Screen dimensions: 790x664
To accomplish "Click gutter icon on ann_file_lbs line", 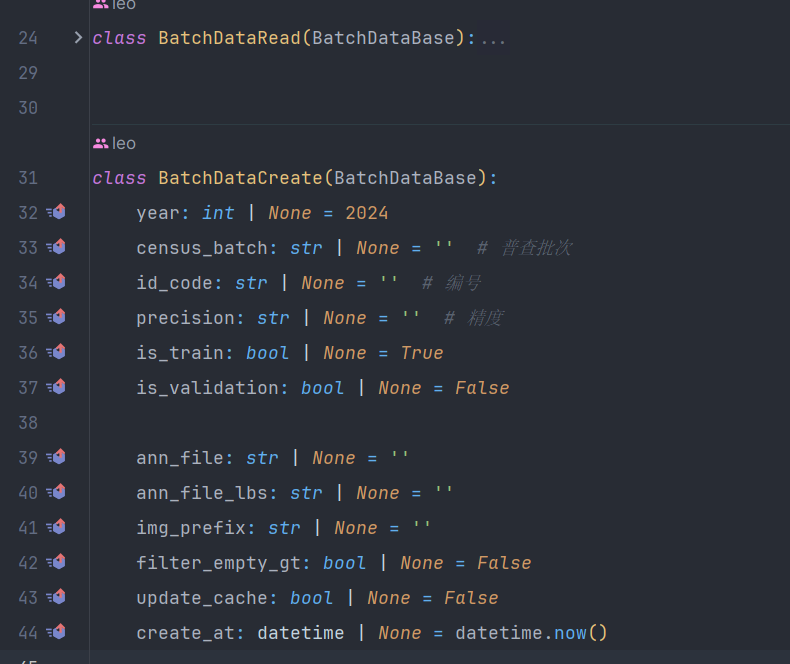I will coord(57,492).
